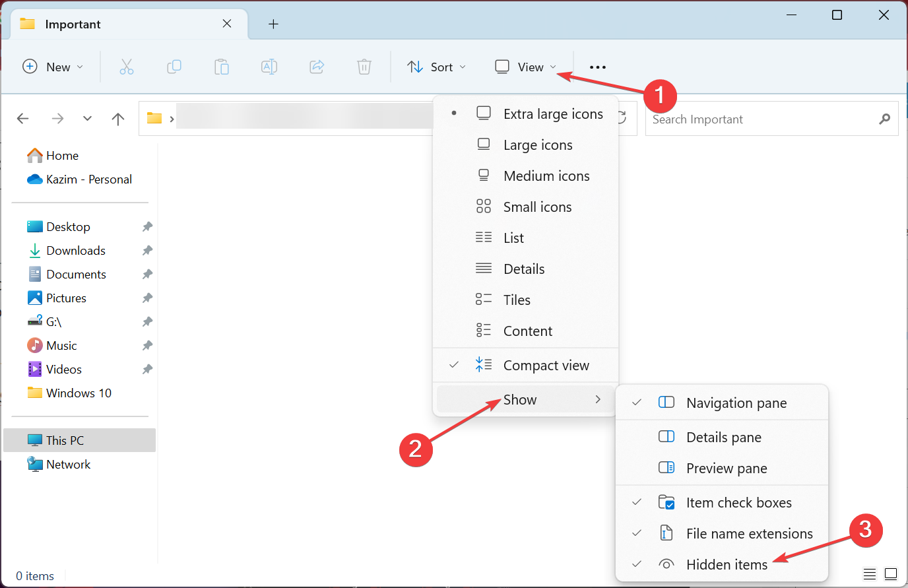Screen dimensions: 908x588
Task: Add a new tab with plus
Action: click(x=273, y=24)
